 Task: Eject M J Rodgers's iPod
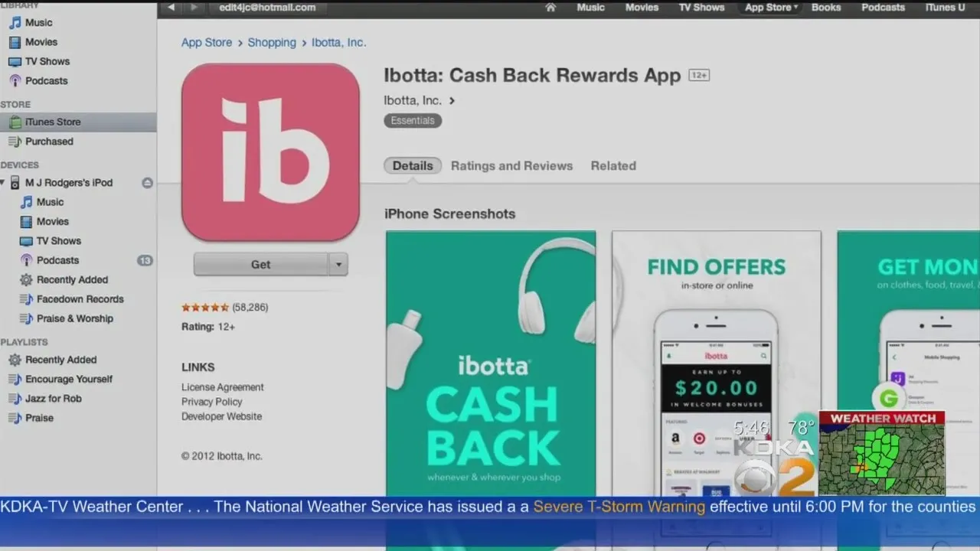click(x=148, y=183)
